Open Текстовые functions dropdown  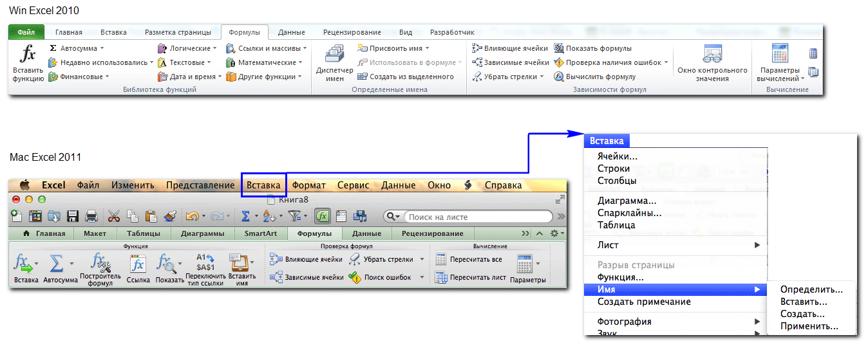click(185, 62)
